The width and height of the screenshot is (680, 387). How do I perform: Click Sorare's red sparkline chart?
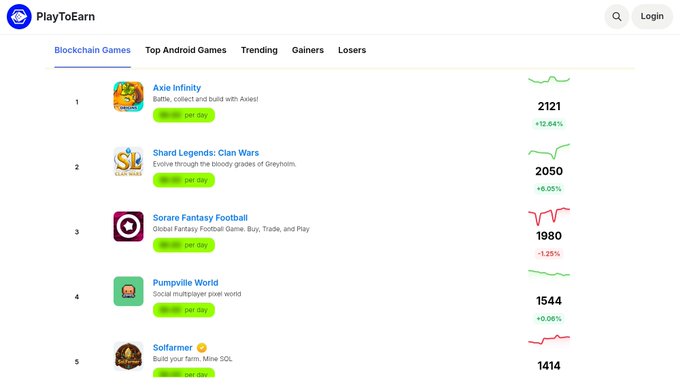pos(549,216)
